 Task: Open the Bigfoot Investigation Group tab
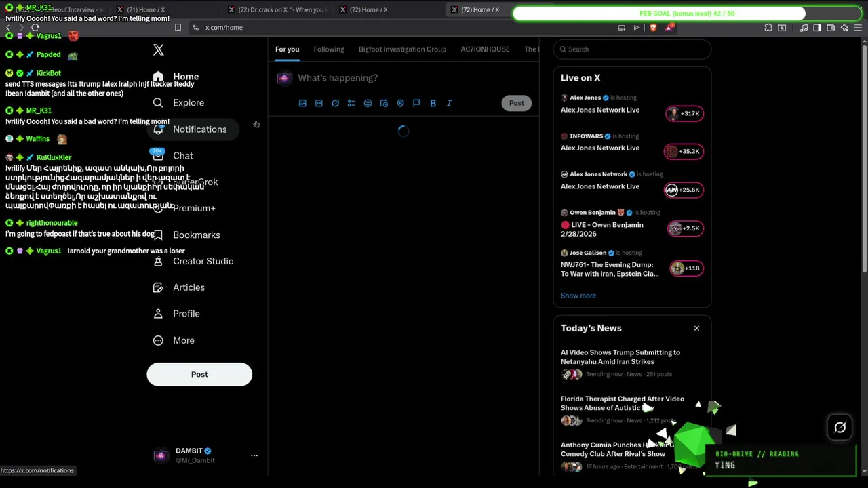click(402, 49)
